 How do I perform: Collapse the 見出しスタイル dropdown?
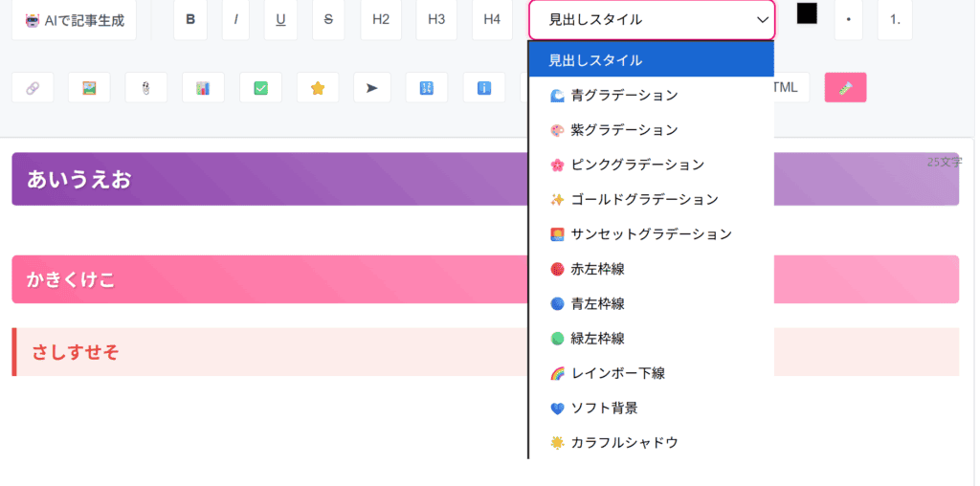point(652,19)
